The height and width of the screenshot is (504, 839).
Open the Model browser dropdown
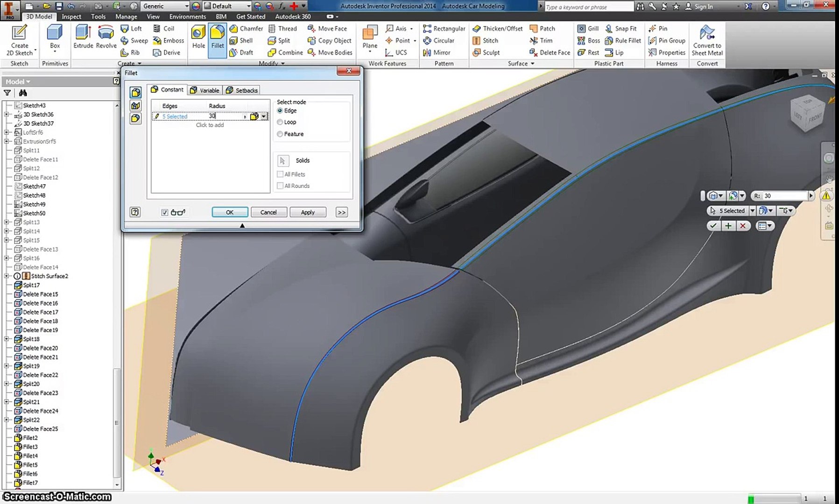(x=18, y=82)
